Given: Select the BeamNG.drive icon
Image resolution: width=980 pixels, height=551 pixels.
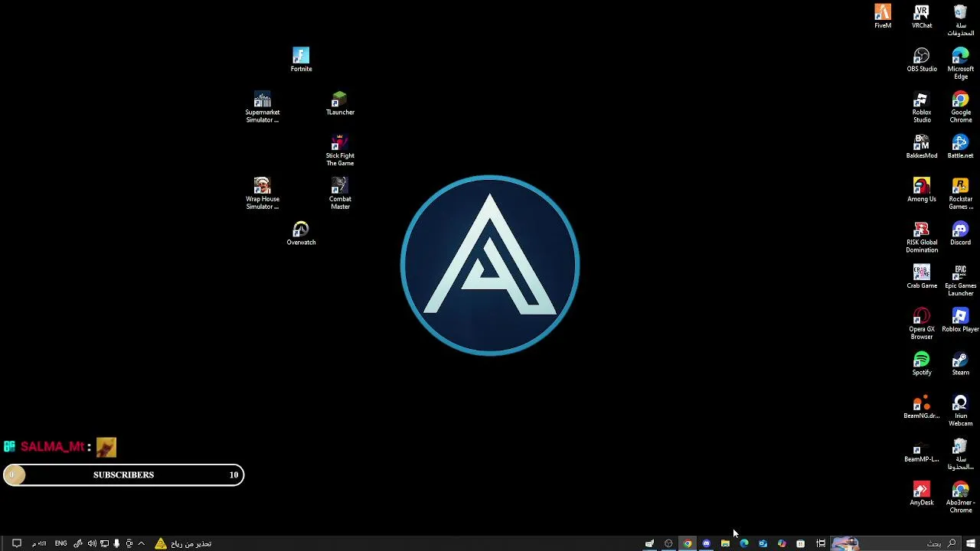Looking at the screenshot, I should (x=922, y=406).
